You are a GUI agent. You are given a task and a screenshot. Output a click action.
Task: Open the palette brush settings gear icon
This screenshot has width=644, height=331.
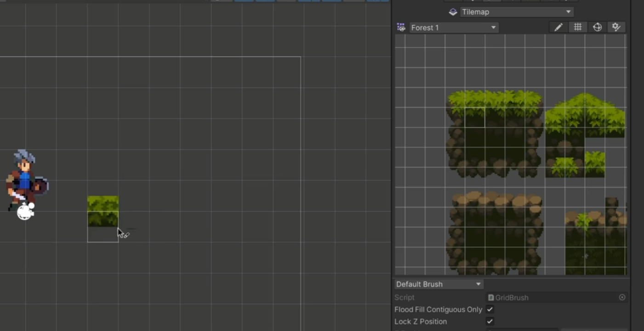pyautogui.click(x=616, y=28)
